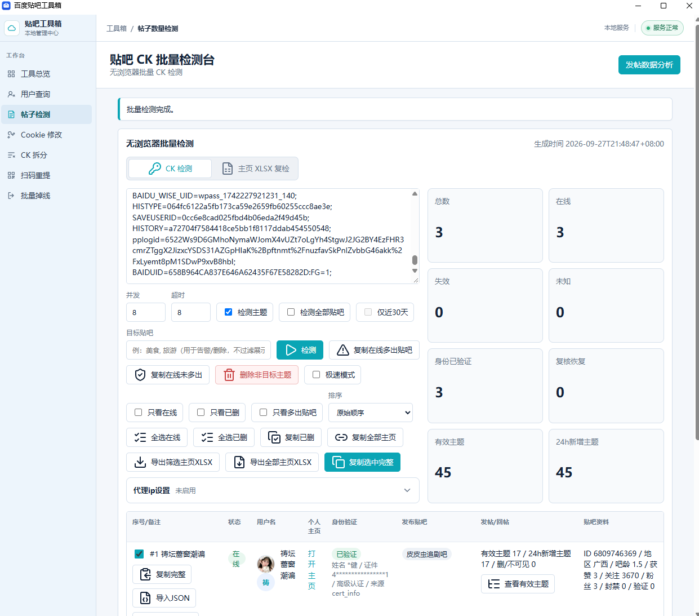The image size is (699, 616).
Task: Switch to the 主页 XLSX 复检 tab
Action: tap(256, 169)
